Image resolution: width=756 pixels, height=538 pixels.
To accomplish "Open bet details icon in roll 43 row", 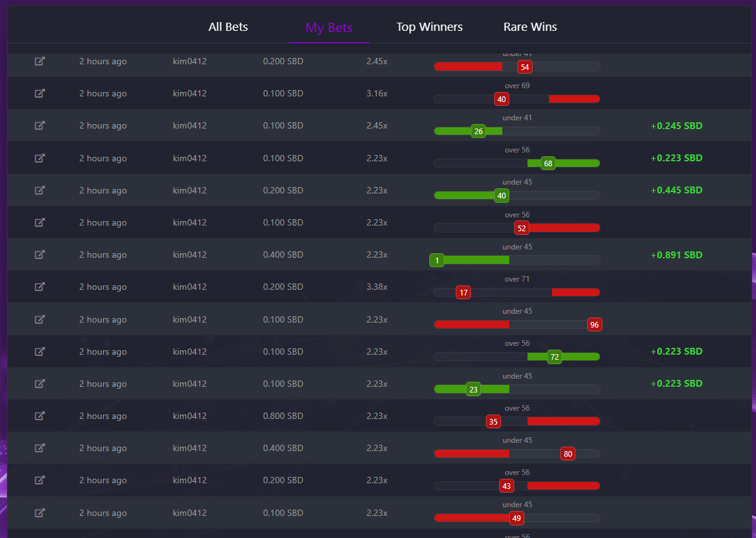I will pos(40,480).
